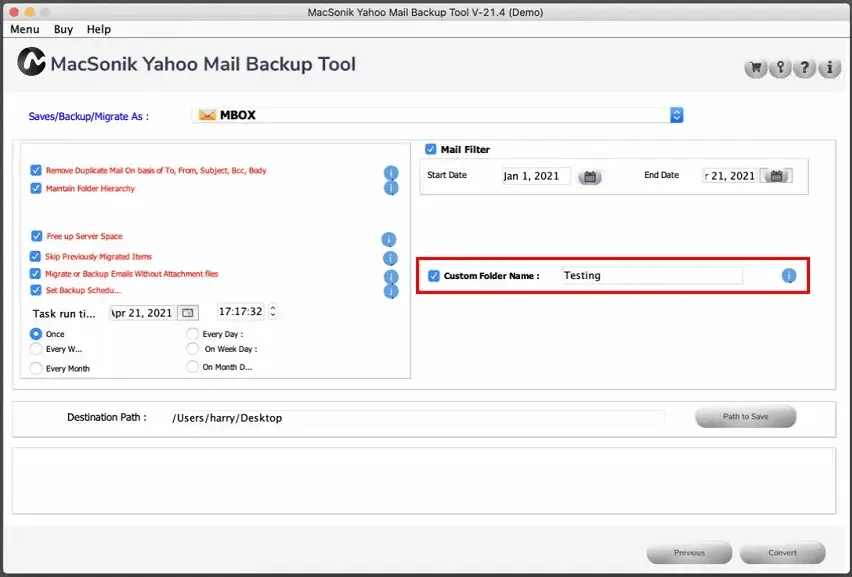
Task: Open the Menu menu
Action: click(x=24, y=29)
